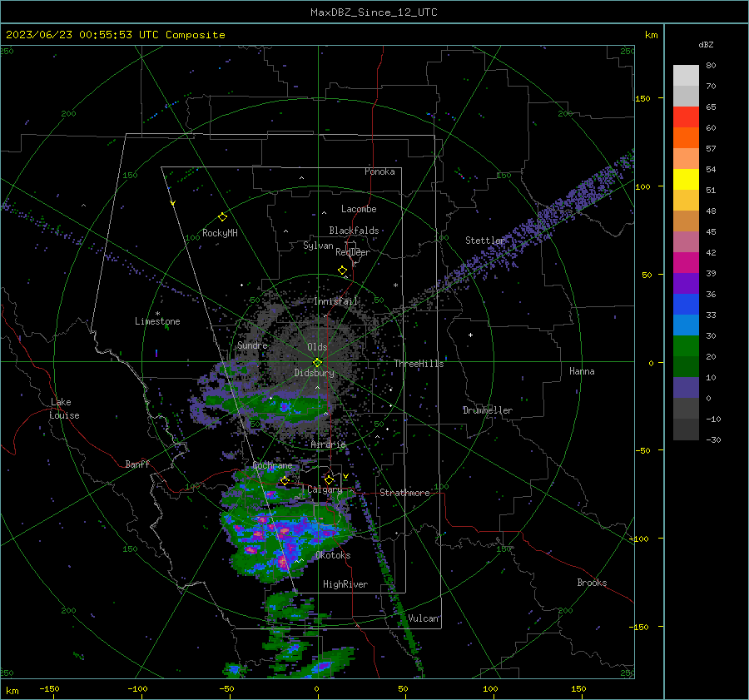
Task: Click the Sylvan label
Action: (x=318, y=246)
